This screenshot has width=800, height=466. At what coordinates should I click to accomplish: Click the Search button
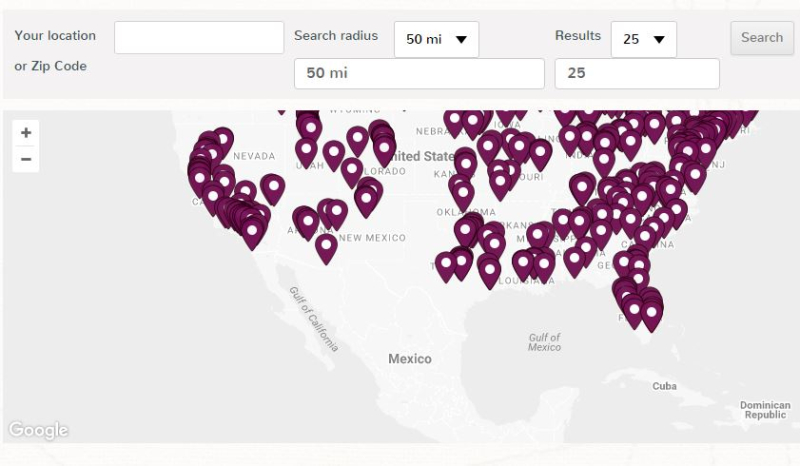(x=762, y=38)
